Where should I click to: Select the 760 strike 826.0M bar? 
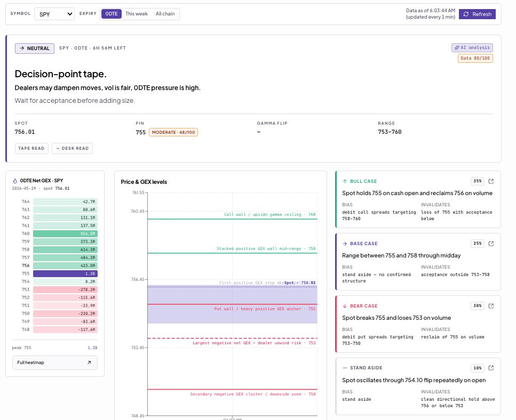65,233
